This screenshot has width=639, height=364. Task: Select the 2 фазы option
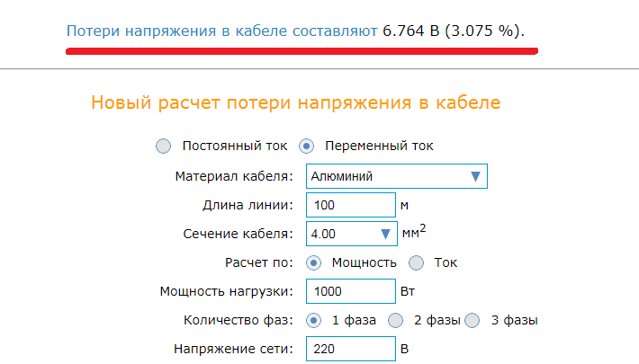395,320
